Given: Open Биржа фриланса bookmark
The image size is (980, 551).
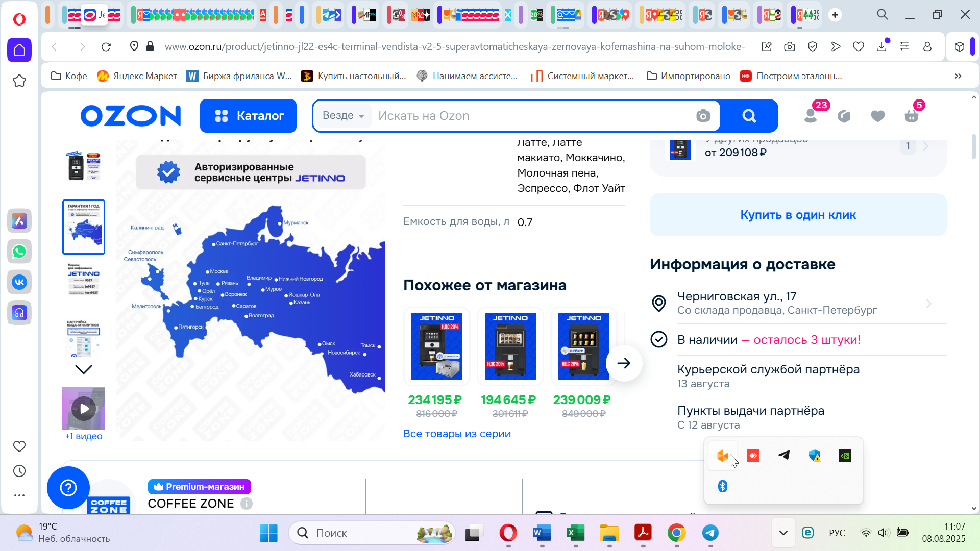Looking at the screenshot, I should click(x=239, y=76).
